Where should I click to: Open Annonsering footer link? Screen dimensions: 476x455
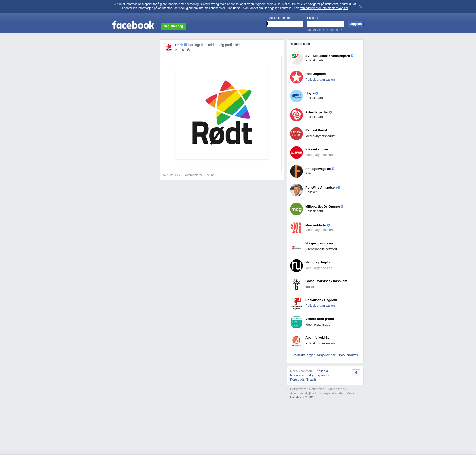coord(337,389)
